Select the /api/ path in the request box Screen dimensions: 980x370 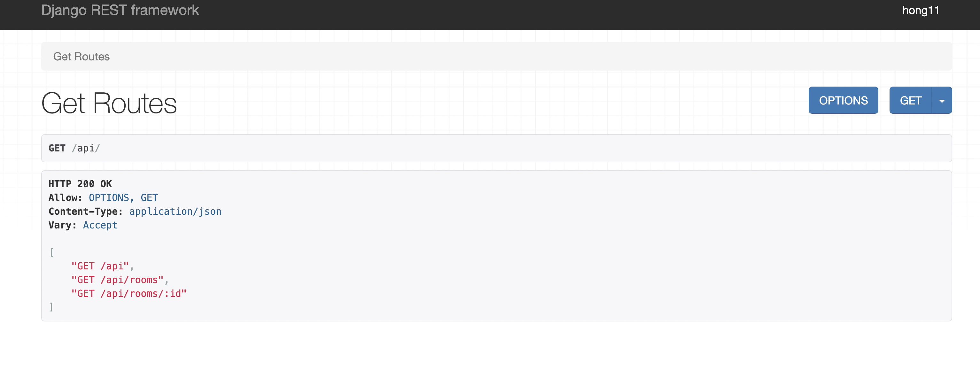click(86, 148)
